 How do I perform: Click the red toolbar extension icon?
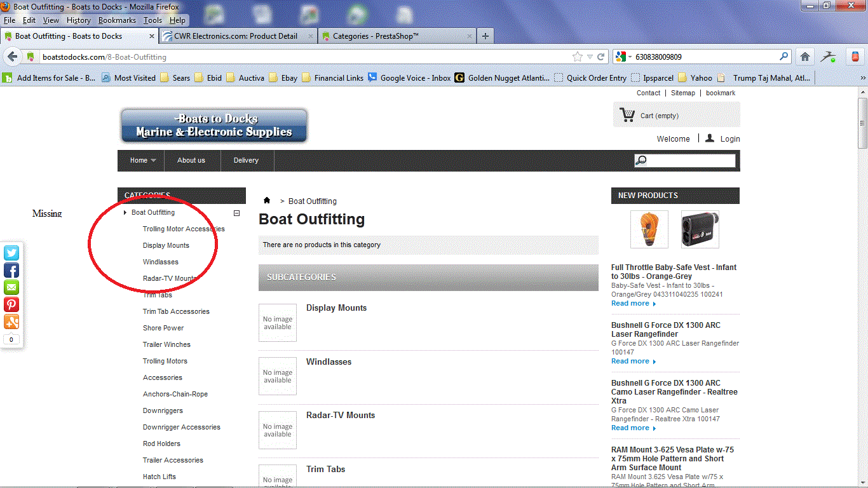pyautogui.click(x=855, y=57)
